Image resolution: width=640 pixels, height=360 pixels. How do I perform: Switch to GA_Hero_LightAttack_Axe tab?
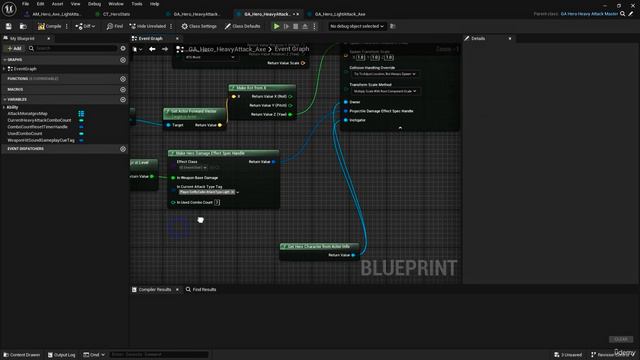coord(340,14)
